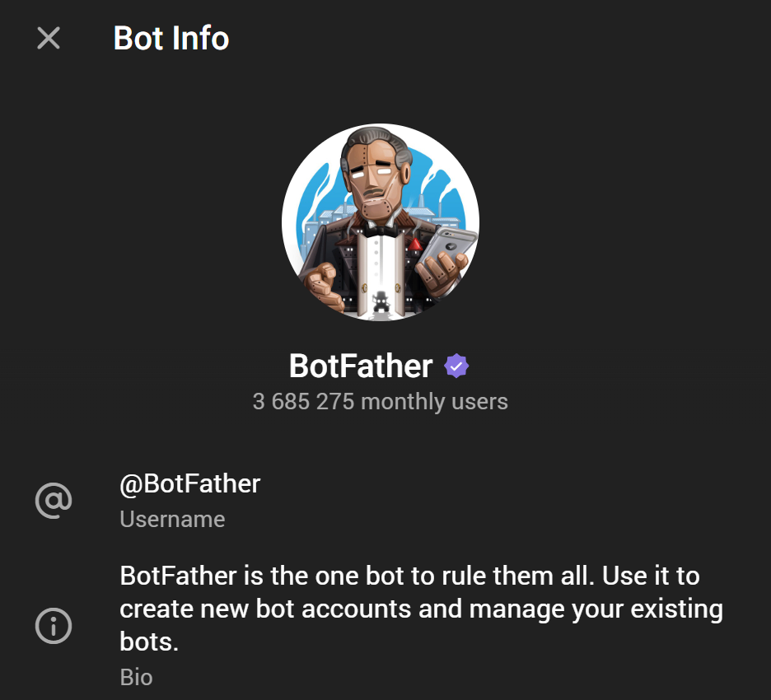Screen dimensions: 771x700
Task: Click "create new bot accounts" in the bio
Action: click(265, 609)
